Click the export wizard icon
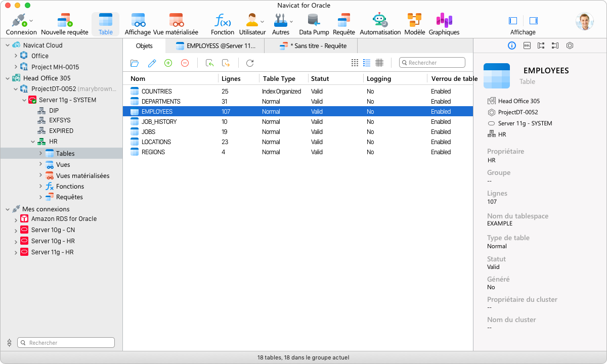Image resolution: width=607 pixels, height=364 pixels. 226,63
